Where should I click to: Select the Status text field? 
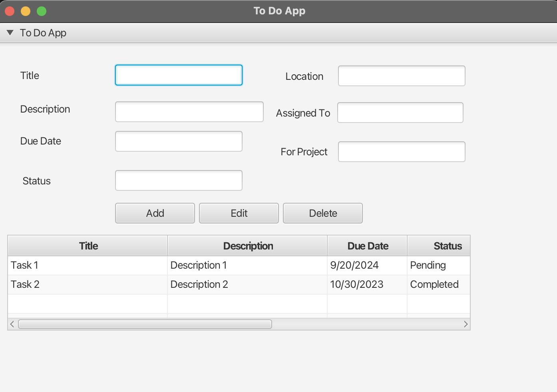[179, 180]
